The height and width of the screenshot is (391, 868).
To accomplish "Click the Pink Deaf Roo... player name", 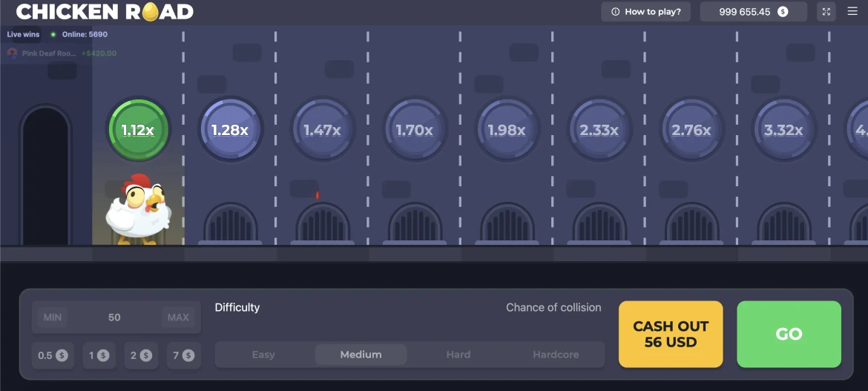I will click(x=49, y=53).
